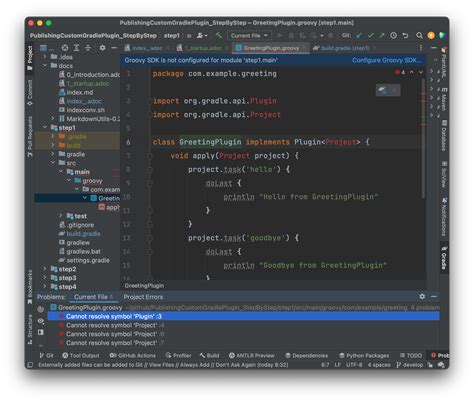Screen dimensions: 474x402
Task: Open the Maven tool window
Action: [444, 99]
